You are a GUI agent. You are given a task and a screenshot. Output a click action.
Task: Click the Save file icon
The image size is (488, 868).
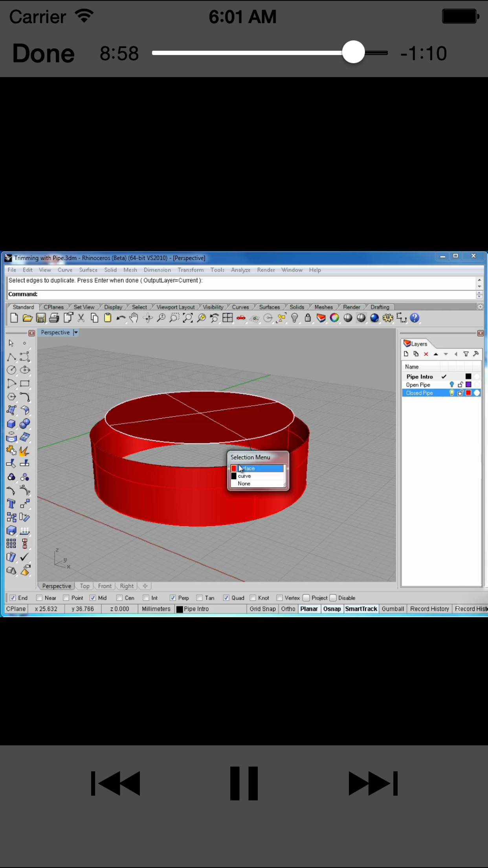pyautogui.click(x=41, y=318)
